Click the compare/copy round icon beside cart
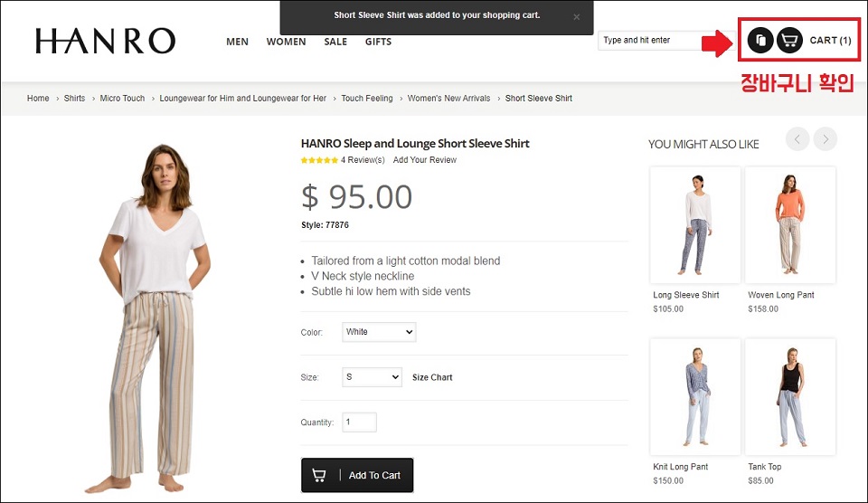The image size is (868, 503). pos(760,41)
